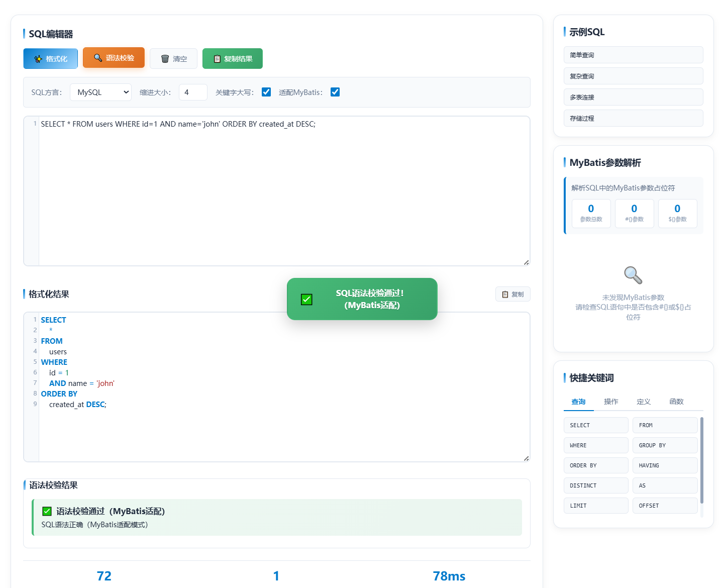
Task: Click the keyword list scrollbar
Action: point(701,460)
